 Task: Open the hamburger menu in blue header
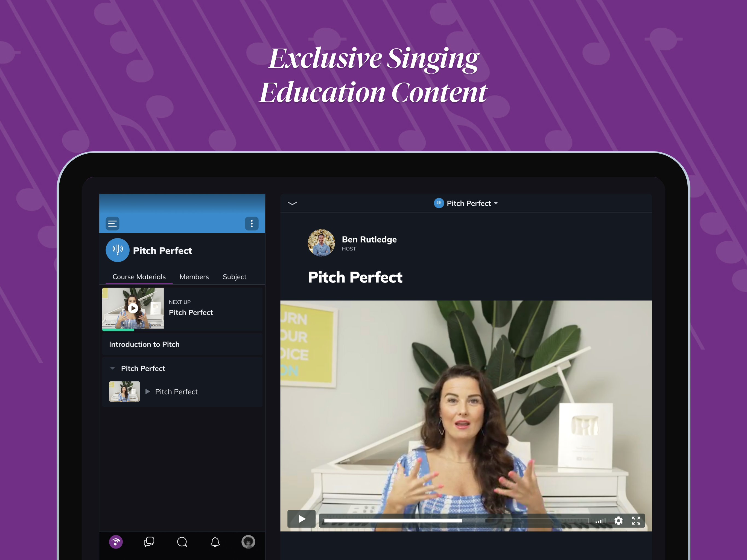[112, 223]
